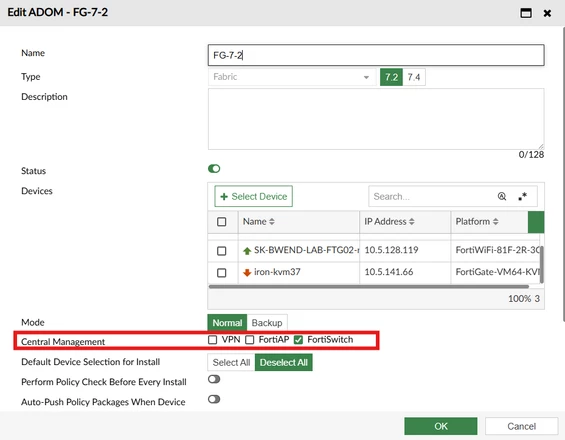Click the SK-BWEND-LAB-FTG02 device name
This screenshot has height=440, width=565.
306,250
